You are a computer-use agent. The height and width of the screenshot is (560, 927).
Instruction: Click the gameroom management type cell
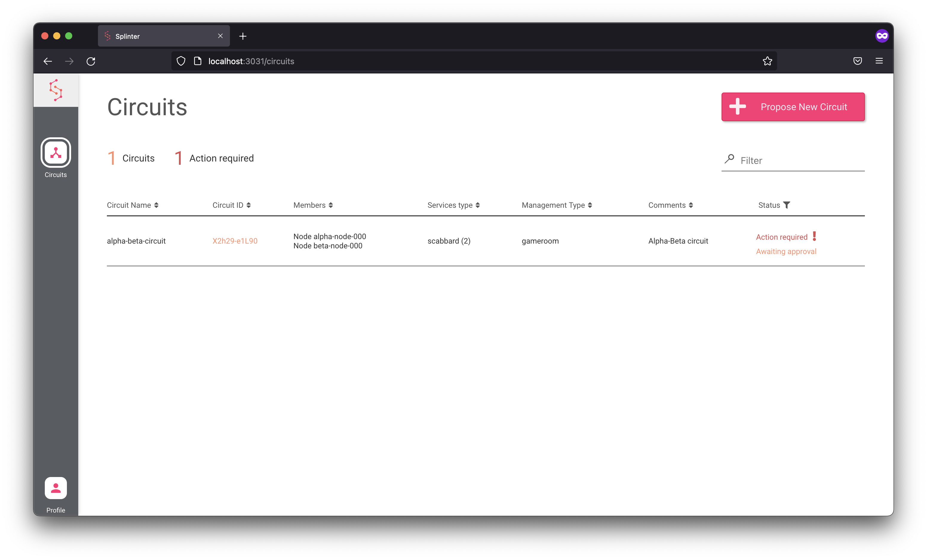[540, 241]
